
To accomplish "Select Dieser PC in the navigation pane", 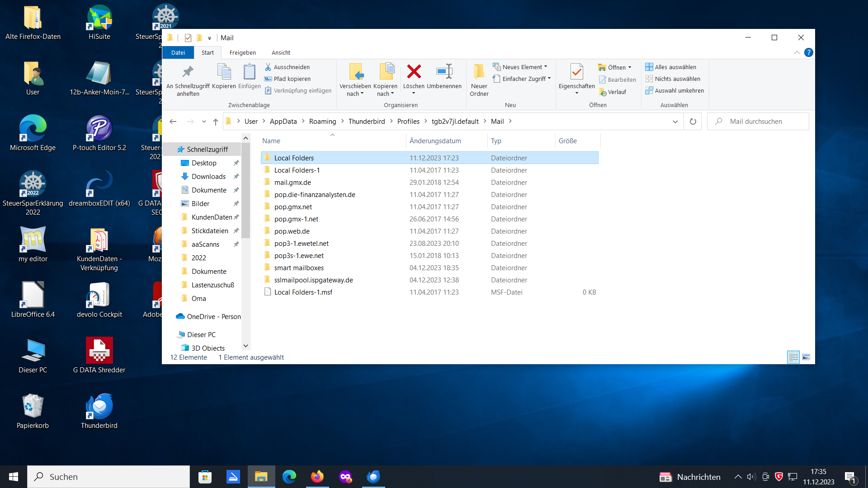I will 201,335.
